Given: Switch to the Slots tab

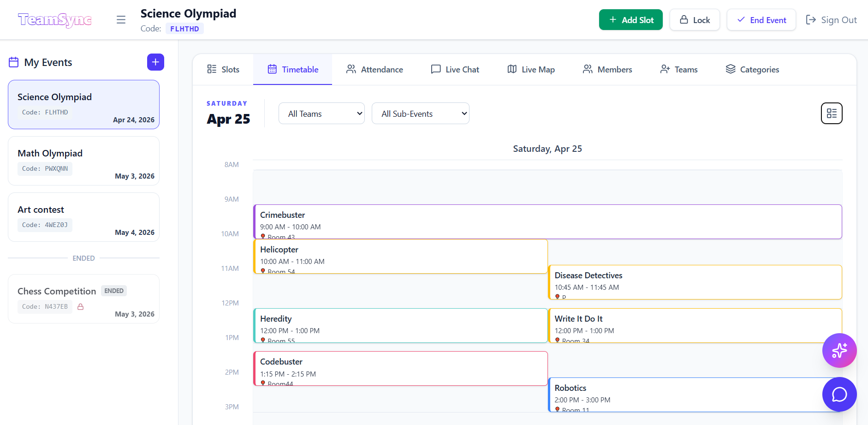Looking at the screenshot, I should [x=223, y=70].
